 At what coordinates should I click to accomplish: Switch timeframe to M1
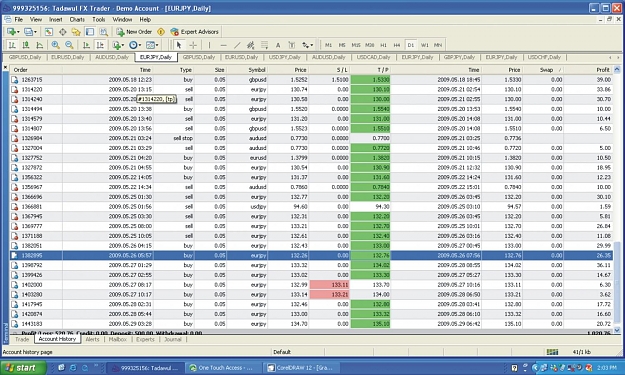point(328,45)
